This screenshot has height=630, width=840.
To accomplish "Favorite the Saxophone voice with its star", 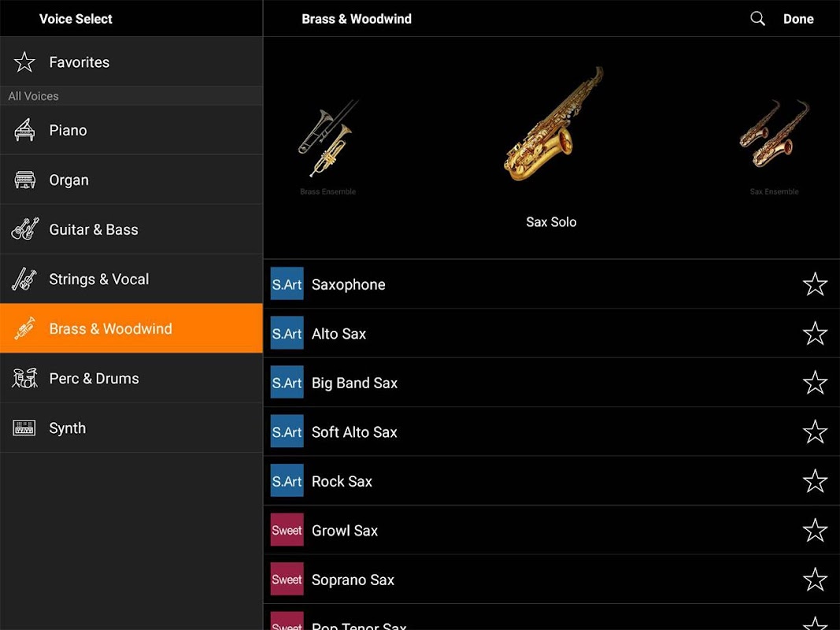I will 815,284.
